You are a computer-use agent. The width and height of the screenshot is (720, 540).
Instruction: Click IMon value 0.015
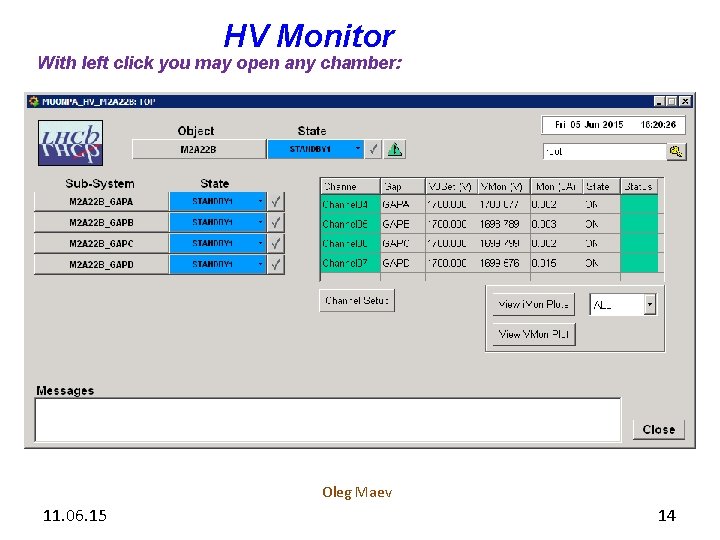544,263
